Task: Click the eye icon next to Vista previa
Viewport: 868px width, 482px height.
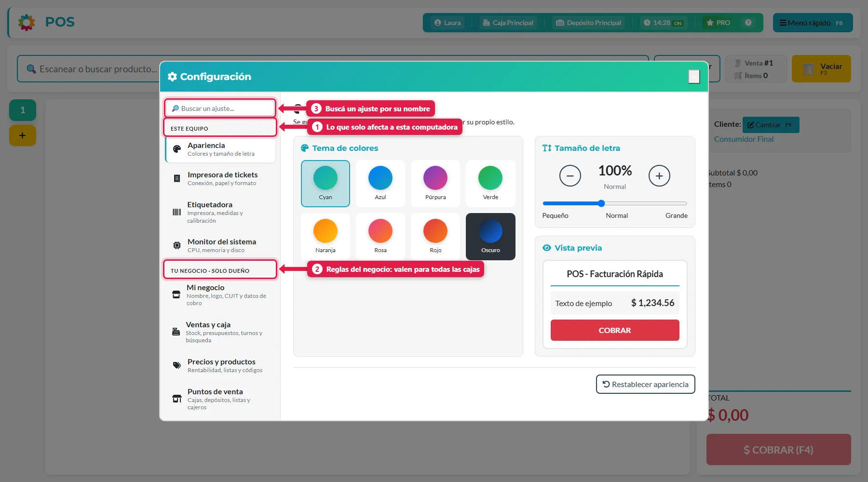Action: click(x=547, y=248)
